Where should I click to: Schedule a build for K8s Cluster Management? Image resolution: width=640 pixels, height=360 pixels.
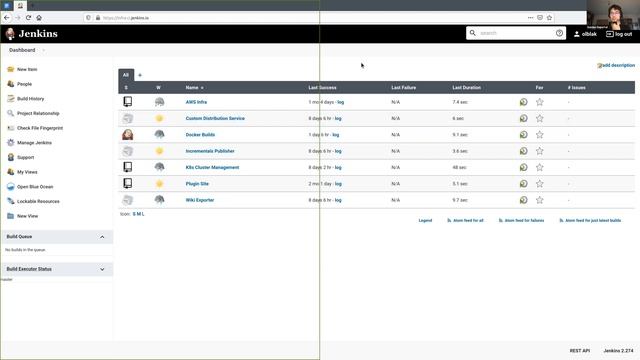click(524, 167)
